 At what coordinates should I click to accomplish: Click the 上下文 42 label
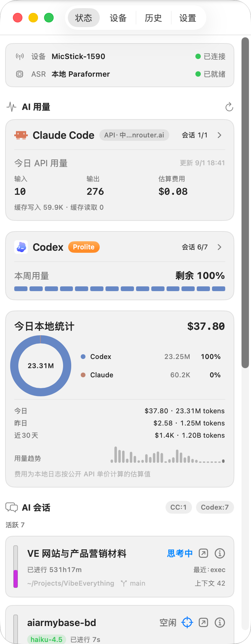coord(210,583)
